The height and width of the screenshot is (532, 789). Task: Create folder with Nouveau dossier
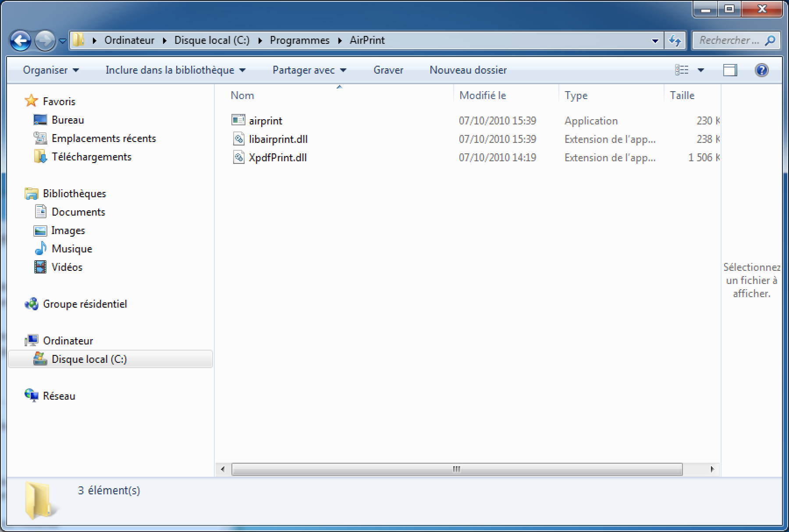click(468, 70)
